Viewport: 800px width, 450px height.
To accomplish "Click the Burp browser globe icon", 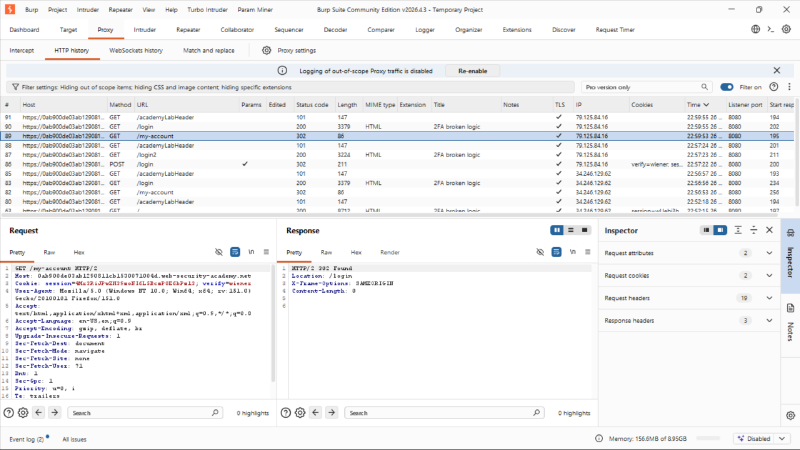I will [756, 30].
